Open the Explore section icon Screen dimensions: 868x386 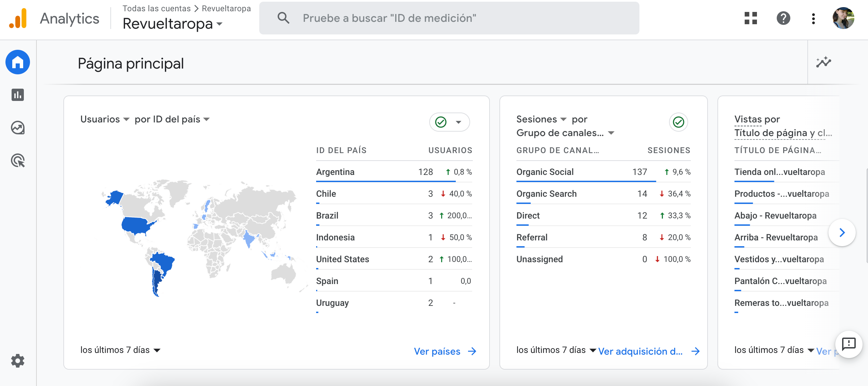coord(18,128)
